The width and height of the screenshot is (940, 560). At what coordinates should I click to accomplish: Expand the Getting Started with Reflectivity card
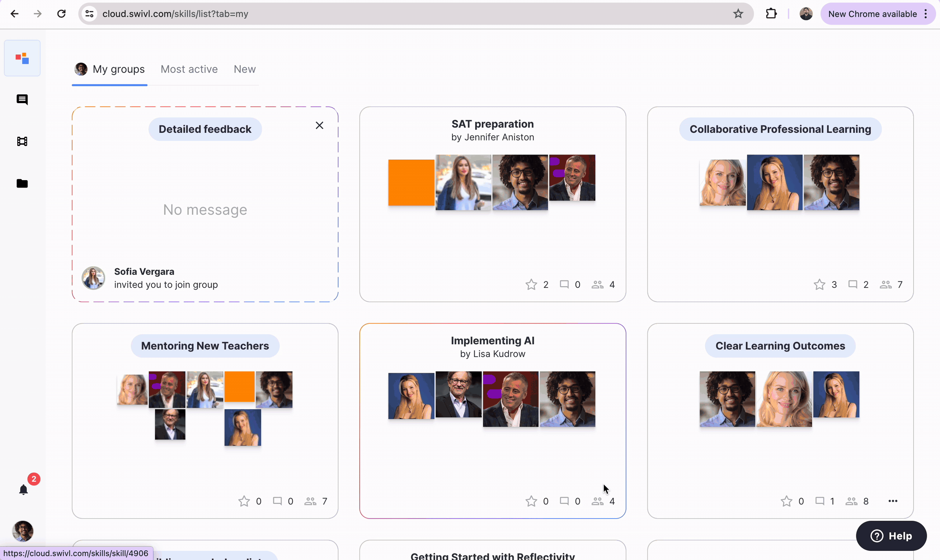pyautogui.click(x=492, y=555)
